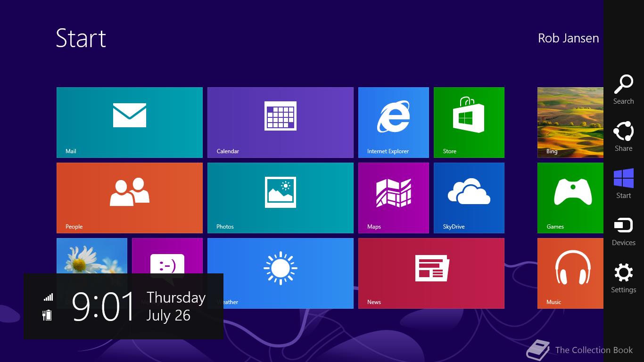Open the Music tile
Screen dimensions: 644x362
[x=570, y=273]
